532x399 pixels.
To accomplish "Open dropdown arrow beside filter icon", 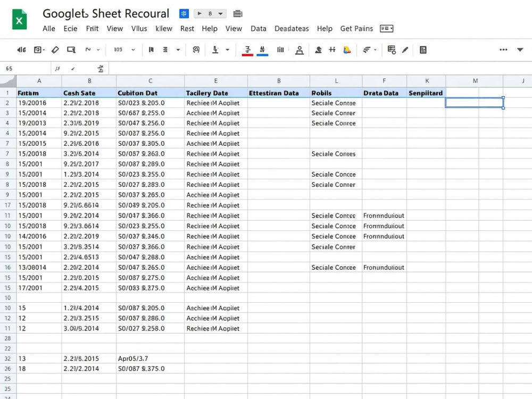I will click(x=375, y=50).
